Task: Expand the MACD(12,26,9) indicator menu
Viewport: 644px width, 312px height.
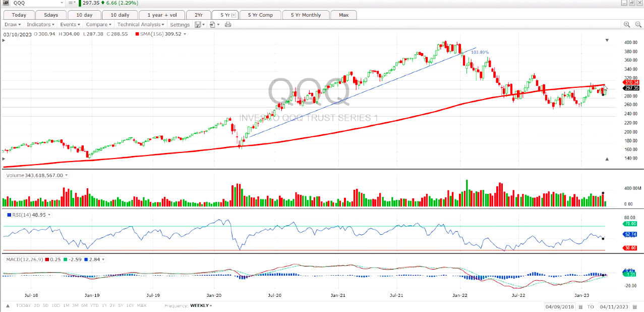Action: pos(103,259)
